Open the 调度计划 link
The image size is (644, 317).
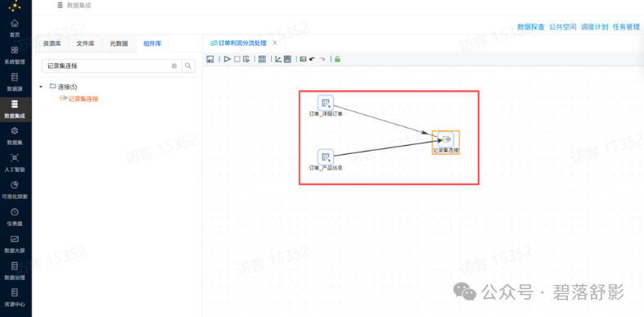[x=594, y=27]
